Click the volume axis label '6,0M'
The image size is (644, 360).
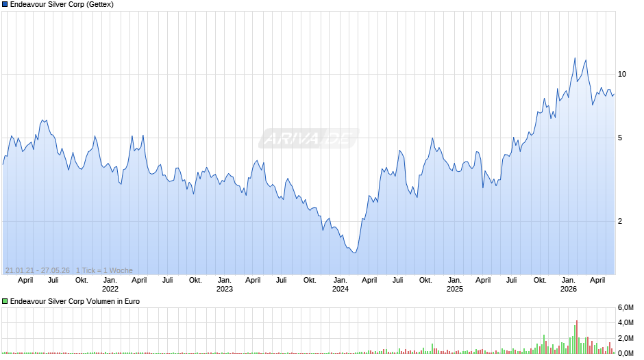(x=626, y=308)
